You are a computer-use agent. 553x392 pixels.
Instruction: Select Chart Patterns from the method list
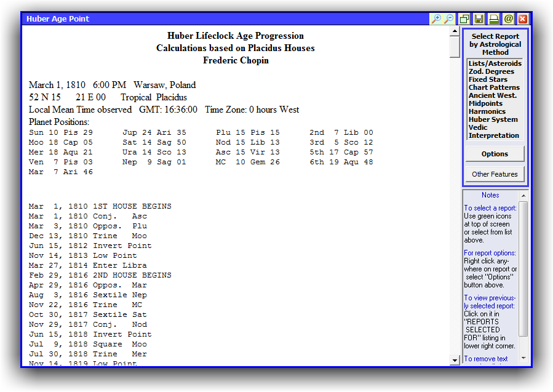(494, 87)
